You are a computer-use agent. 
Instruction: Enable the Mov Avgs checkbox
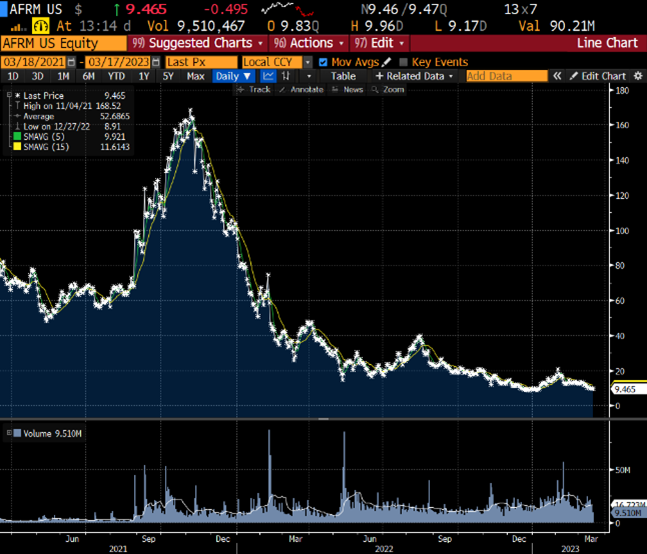coord(323,62)
